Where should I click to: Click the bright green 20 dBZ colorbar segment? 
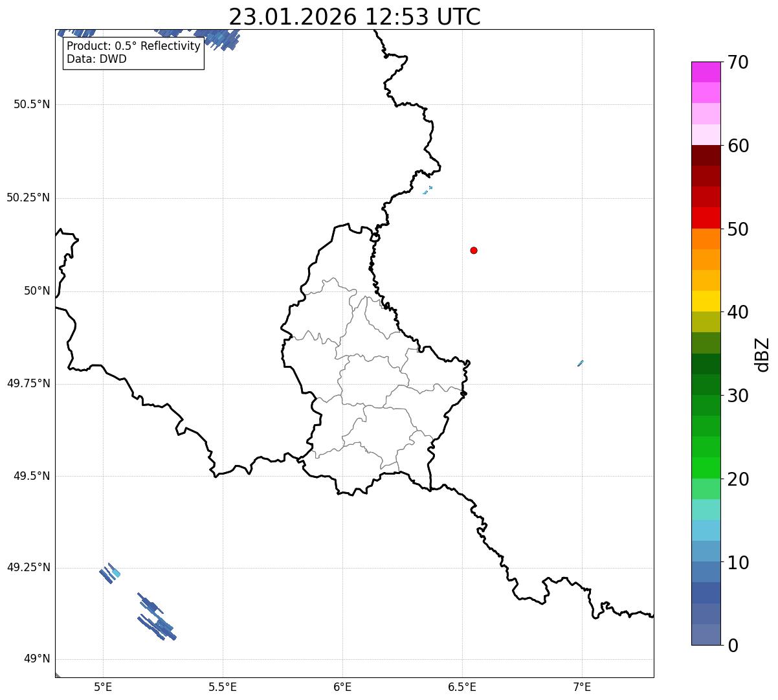point(706,468)
